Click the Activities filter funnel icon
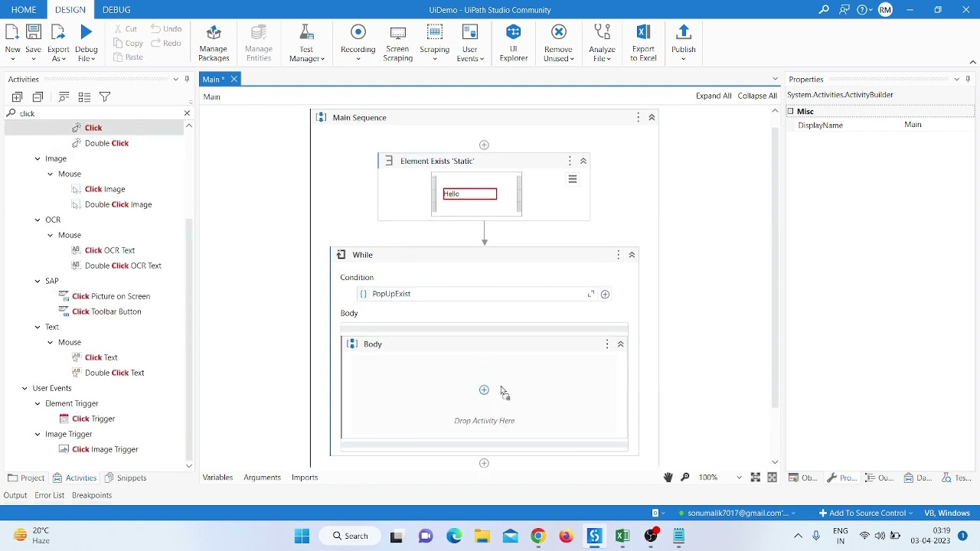Viewport: 980px width, 551px height. pyautogui.click(x=105, y=97)
